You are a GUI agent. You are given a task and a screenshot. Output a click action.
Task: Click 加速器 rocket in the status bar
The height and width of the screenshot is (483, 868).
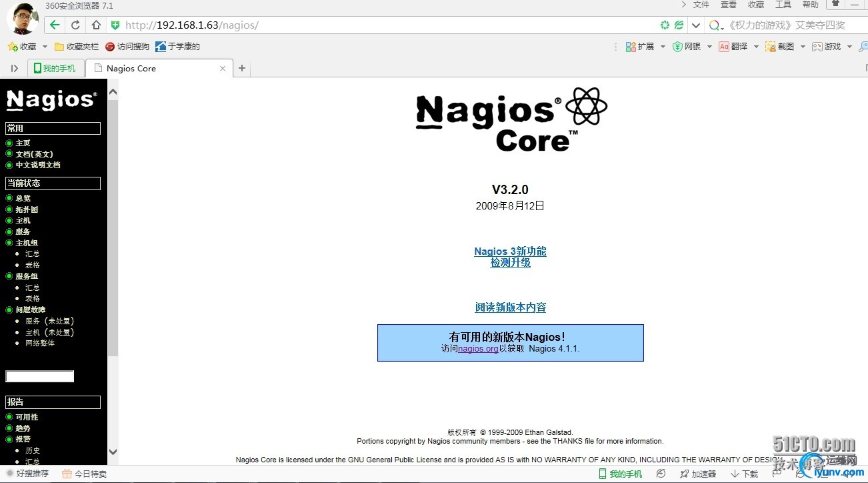click(x=697, y=474)
